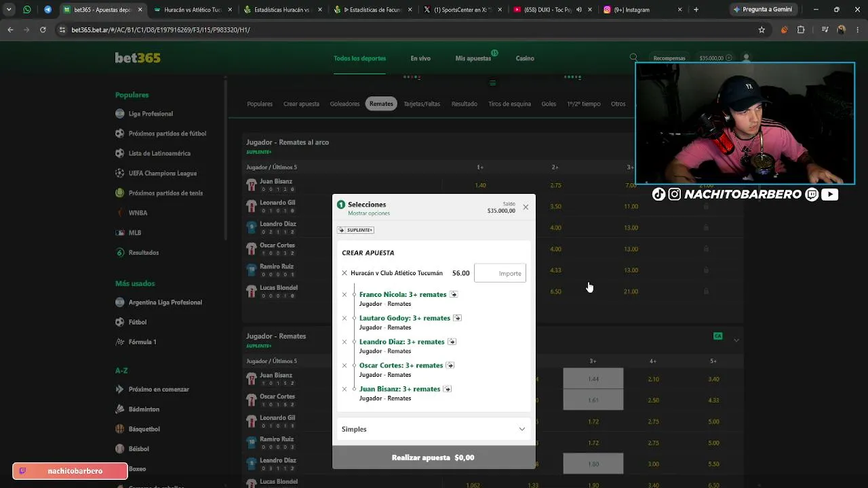The image size is (868, 488).
Task: Go to the Casino tab
Action: click(525, 58)
